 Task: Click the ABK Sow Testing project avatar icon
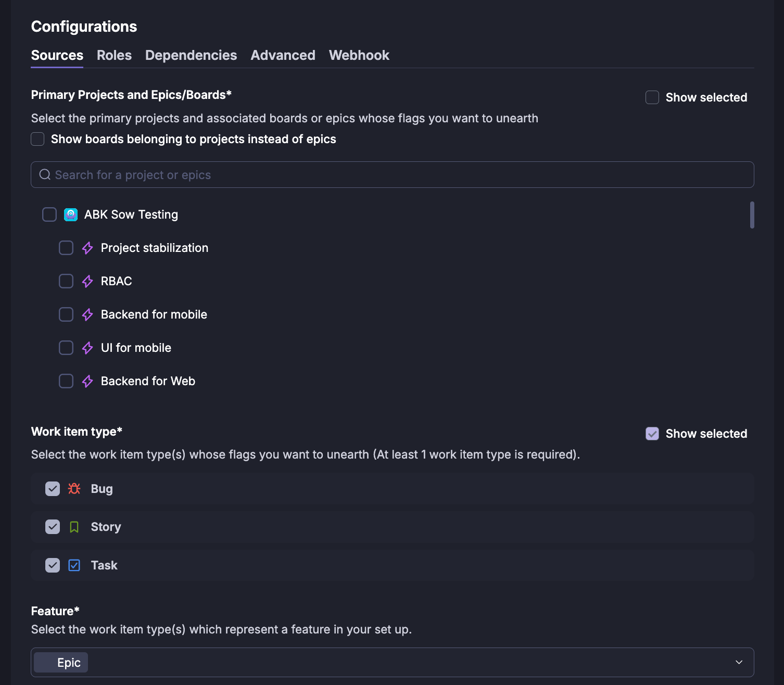(71, 214)
